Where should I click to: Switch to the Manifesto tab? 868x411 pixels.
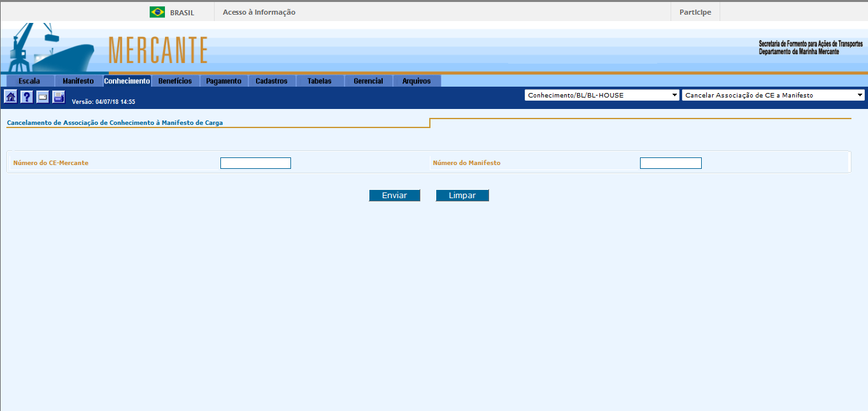pyautogui.click(x=78, y=81)
